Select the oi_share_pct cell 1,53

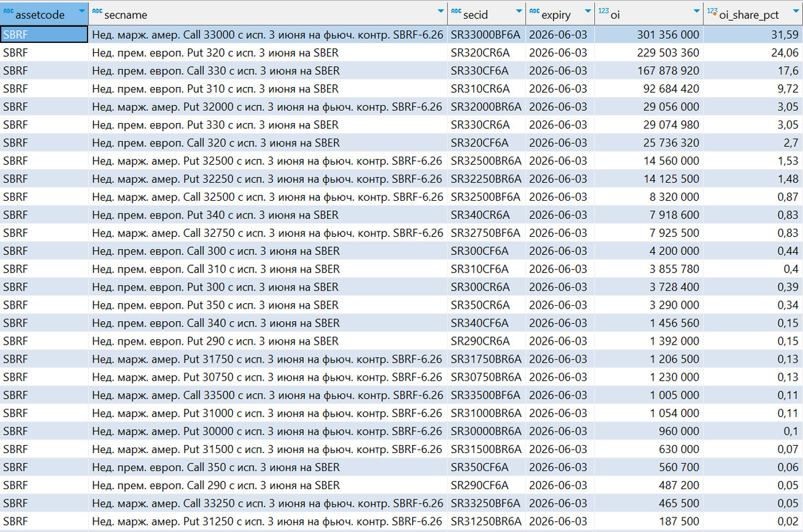point(753,161)
